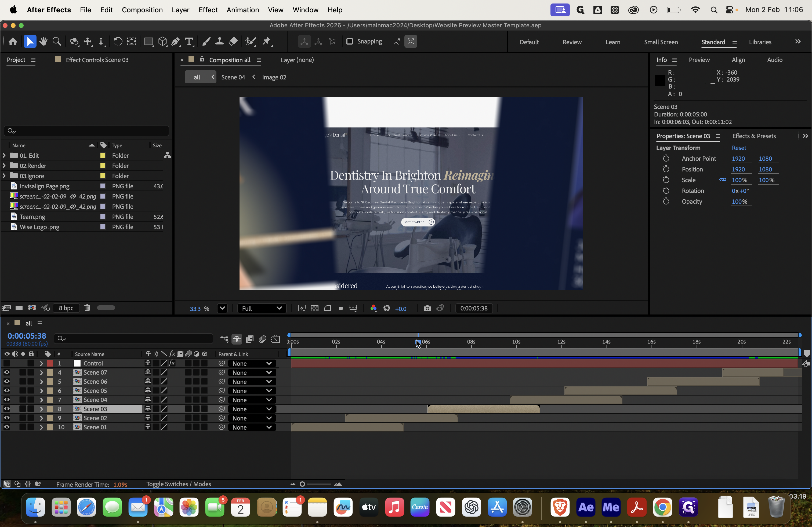Open the Scene 03 parent link dropdown
812x527 pixels.
tap(252, 409)
